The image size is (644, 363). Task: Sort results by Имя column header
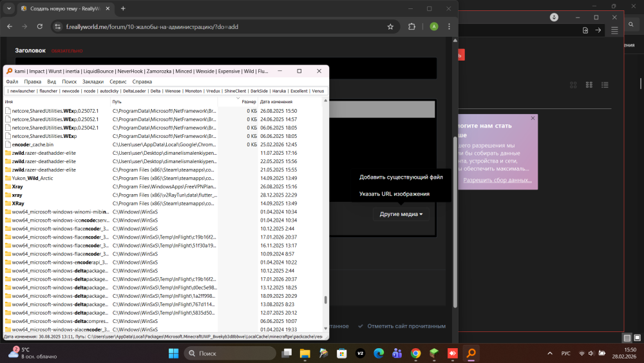click(x=57, y=101)
